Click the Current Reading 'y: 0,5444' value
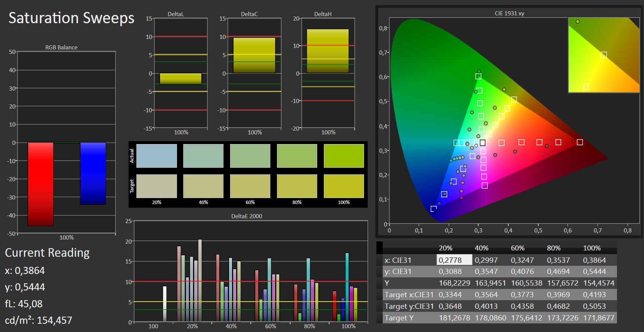The height and width of the screenshot is (332, 644). tap(25, 287)
